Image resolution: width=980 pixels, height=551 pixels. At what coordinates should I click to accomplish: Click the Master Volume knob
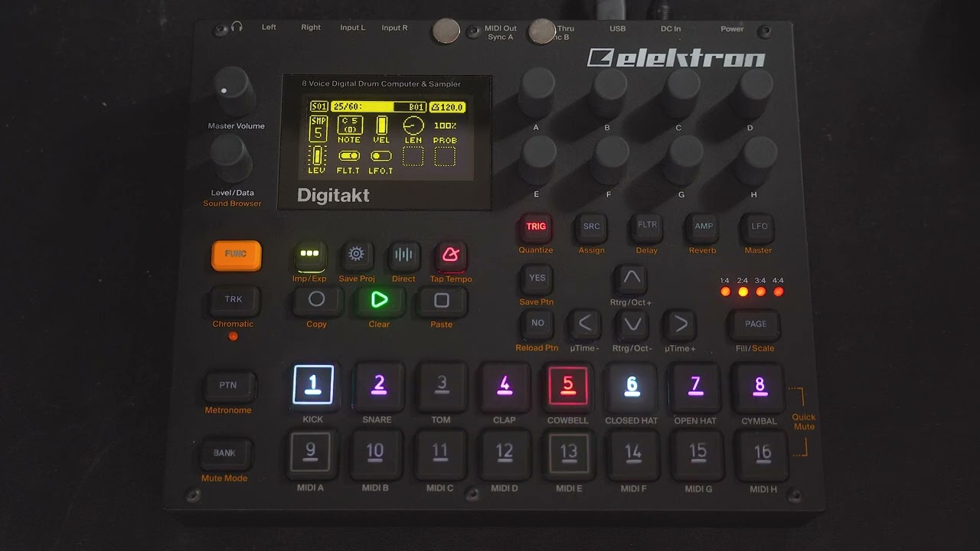pyautogui.click(x=233, y=91)
